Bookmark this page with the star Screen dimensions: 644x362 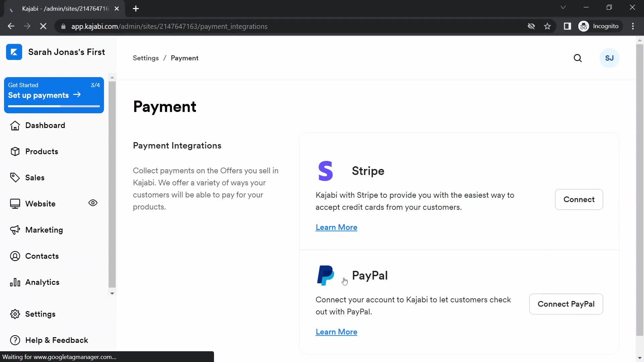point(547,26)
